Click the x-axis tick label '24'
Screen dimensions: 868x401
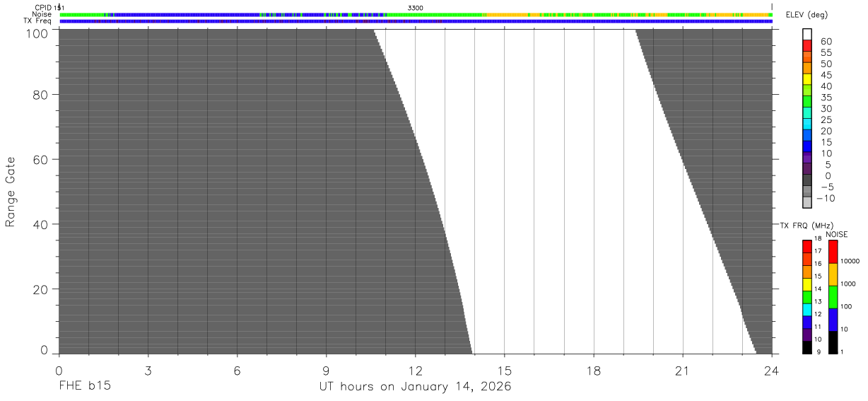pos(772,371)
